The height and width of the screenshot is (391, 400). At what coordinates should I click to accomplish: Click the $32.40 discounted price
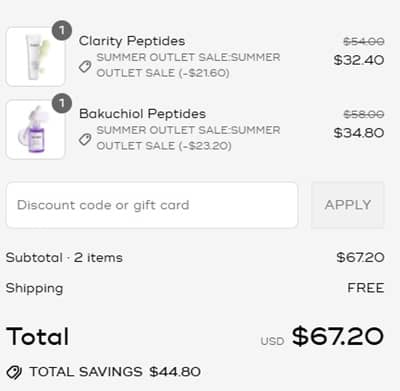pyautogui.click(x=359, y=60)
